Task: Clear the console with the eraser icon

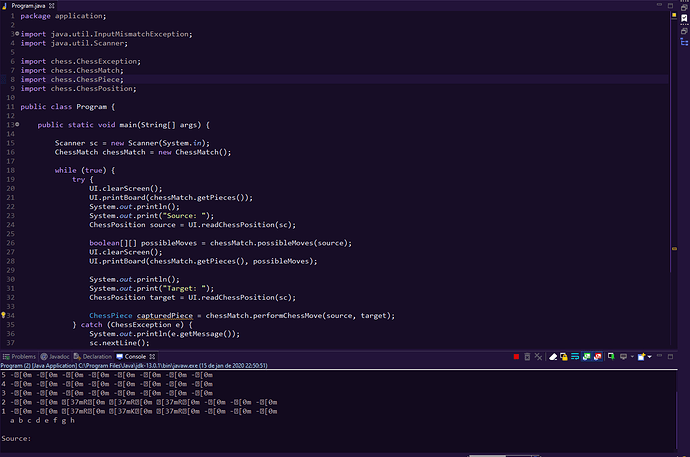Action: pos(553,357)
